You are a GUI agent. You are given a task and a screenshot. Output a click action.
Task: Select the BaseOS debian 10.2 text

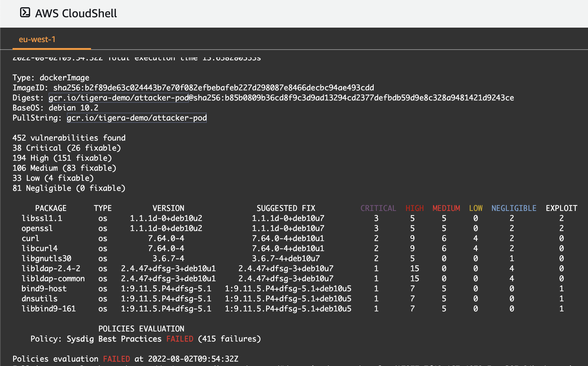(55, 108)
